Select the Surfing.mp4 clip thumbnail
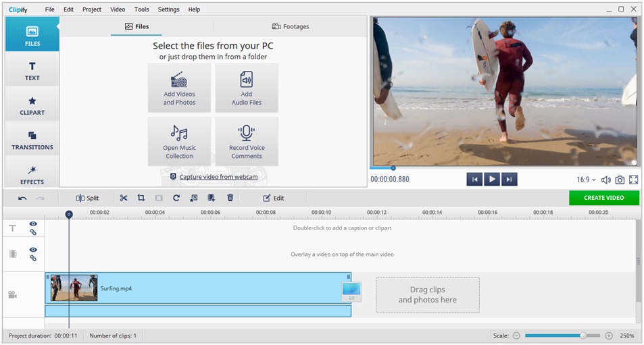The height and width of the screenshot is (345, 644). coord(74,288)
